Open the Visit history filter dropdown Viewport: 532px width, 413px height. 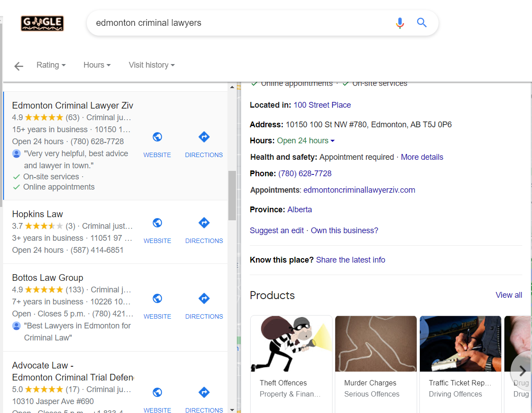(x=151, y=65)
